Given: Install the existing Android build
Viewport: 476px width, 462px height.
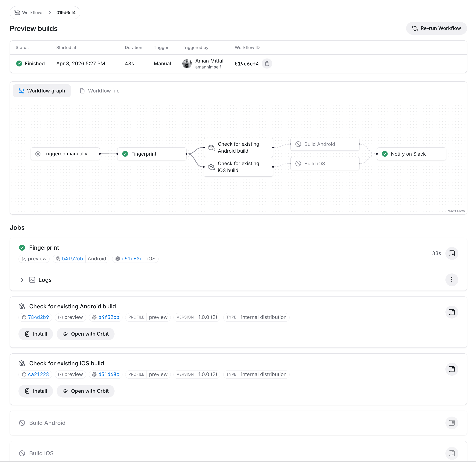Looking at the screenshot, I should tap(36, 334).
